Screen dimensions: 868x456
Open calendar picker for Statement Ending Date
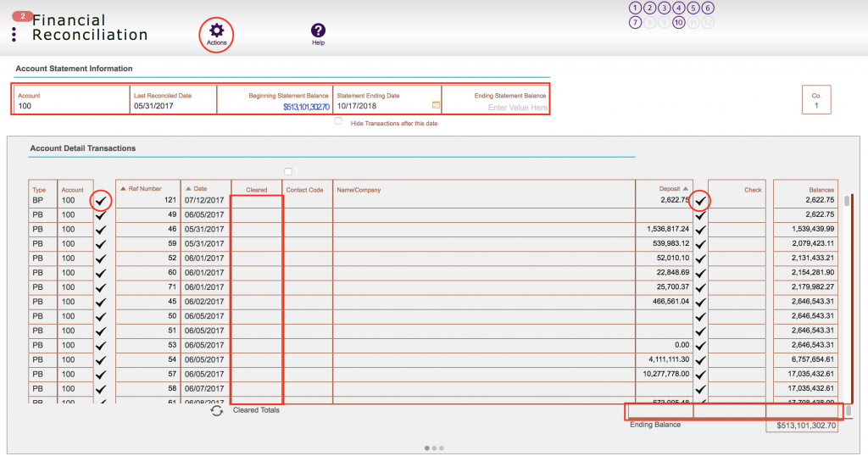click(x=436, y=106)
